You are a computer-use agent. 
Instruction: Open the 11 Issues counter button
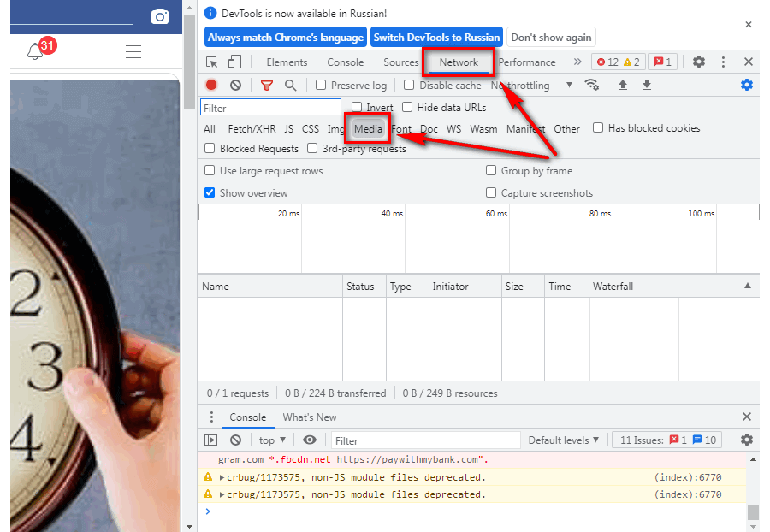[x=668, y=440]
